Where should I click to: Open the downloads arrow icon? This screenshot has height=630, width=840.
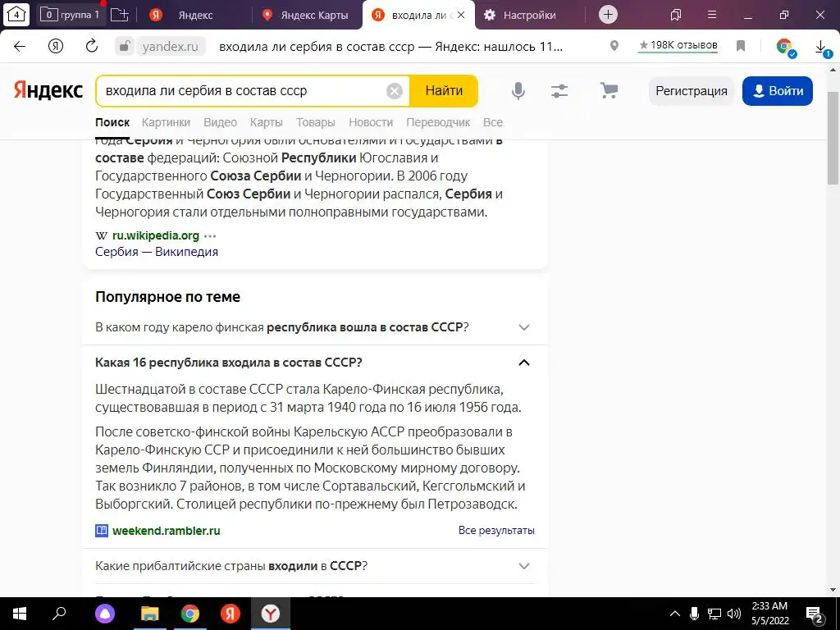point(822,47)
